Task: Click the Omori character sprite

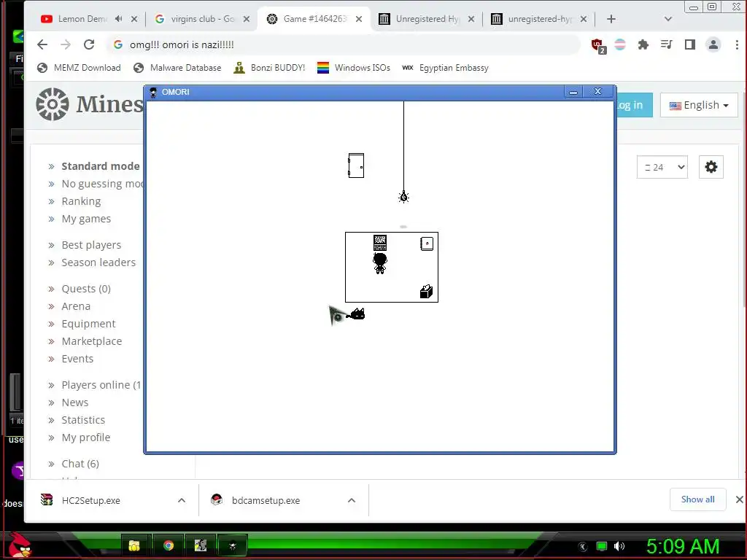Action: (379, 263)
